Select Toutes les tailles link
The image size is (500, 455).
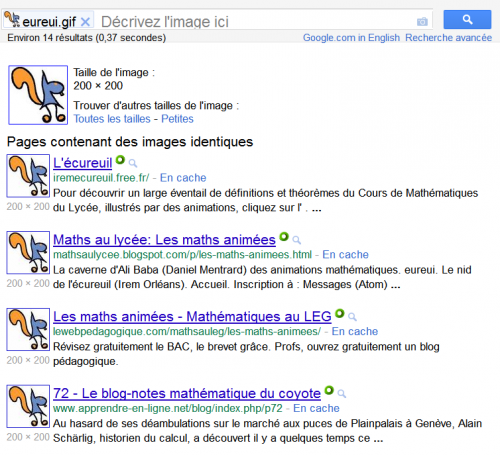[x=112, y=119]
